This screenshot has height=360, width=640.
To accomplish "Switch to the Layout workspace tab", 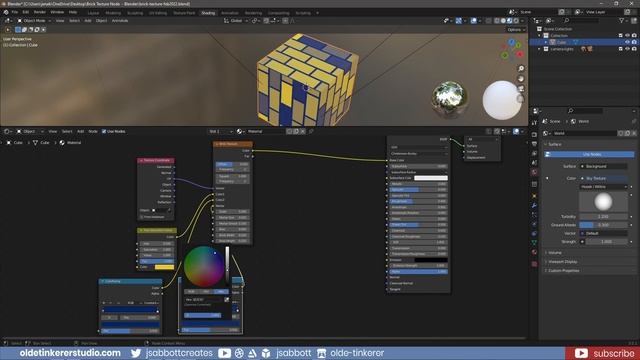I will [93, 13].
